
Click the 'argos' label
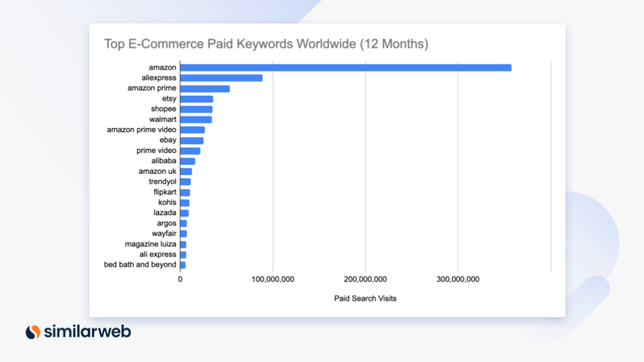[x=166, y=223]
